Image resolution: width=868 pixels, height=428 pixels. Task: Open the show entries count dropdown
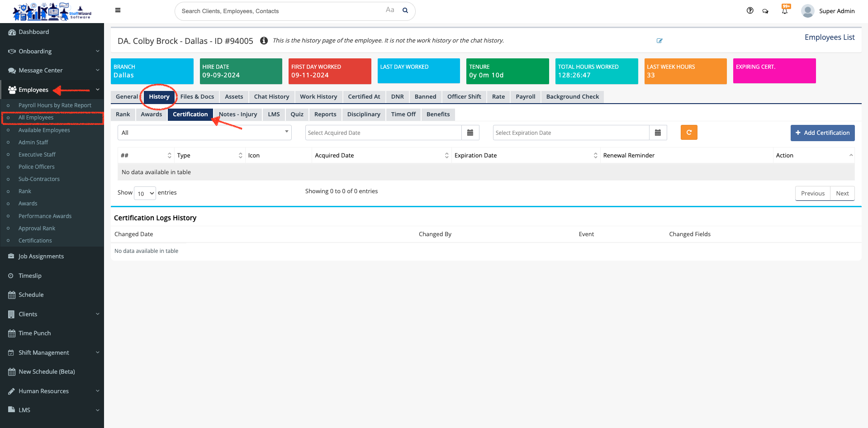point(145,193)
